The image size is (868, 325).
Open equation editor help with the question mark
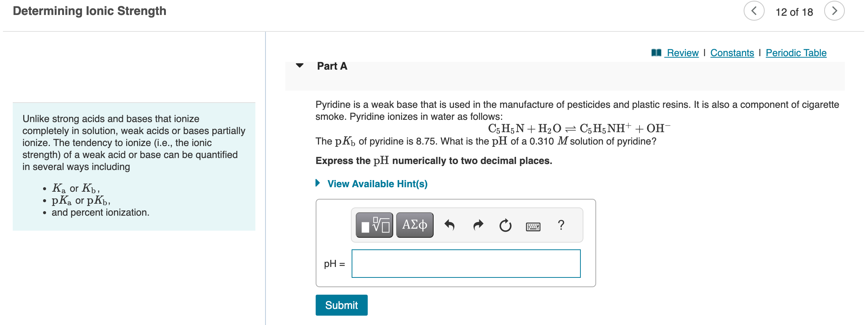pos(561,225)
